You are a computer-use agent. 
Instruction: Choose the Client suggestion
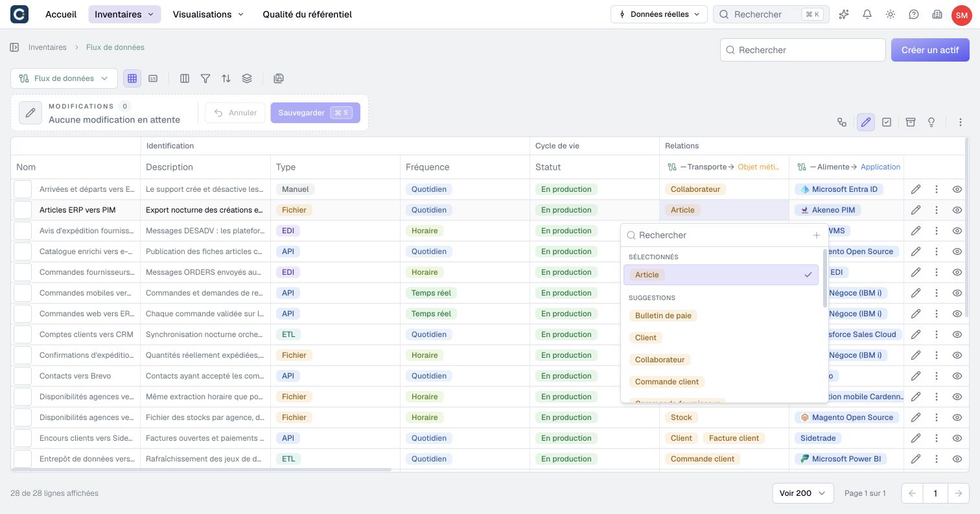click(x=646, y=338)
